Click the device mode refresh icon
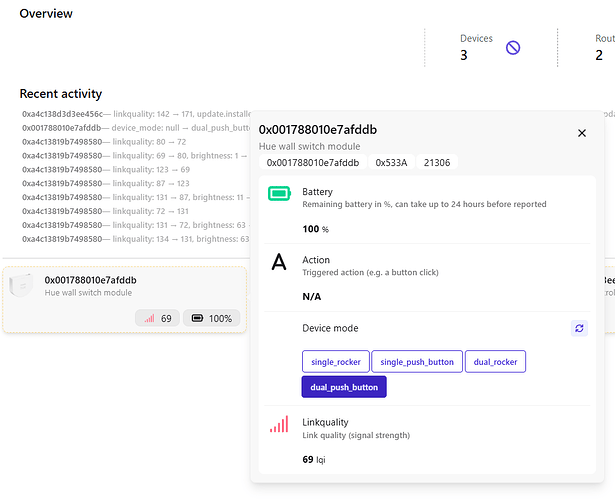Viewport: 615px width, 499px height. [580, 328]
